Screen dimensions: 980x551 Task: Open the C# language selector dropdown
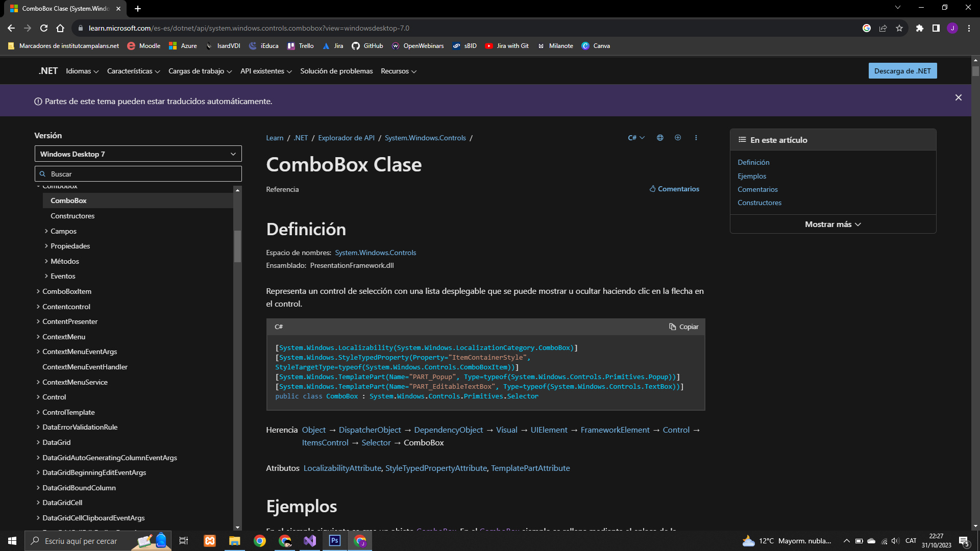click(636, 138)
